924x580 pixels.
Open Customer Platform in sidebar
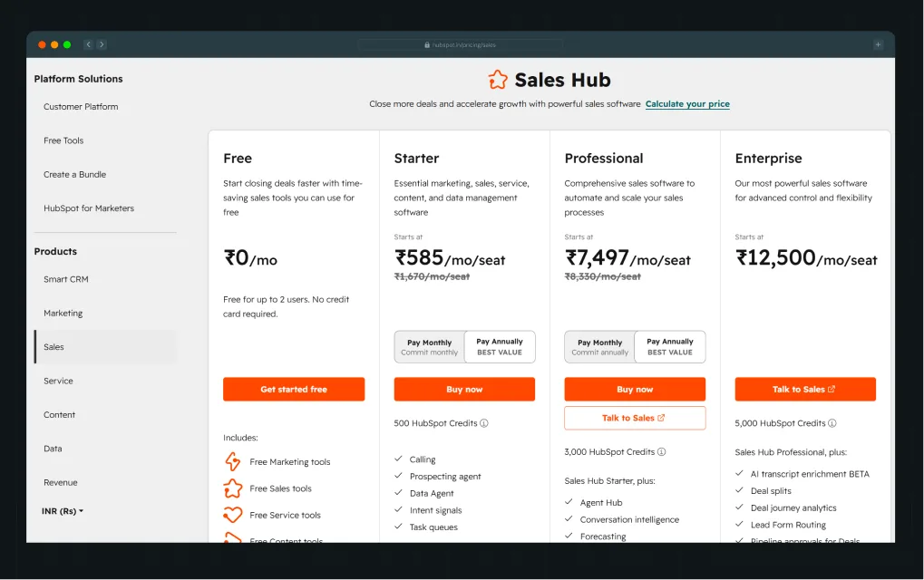pos(81,107)
